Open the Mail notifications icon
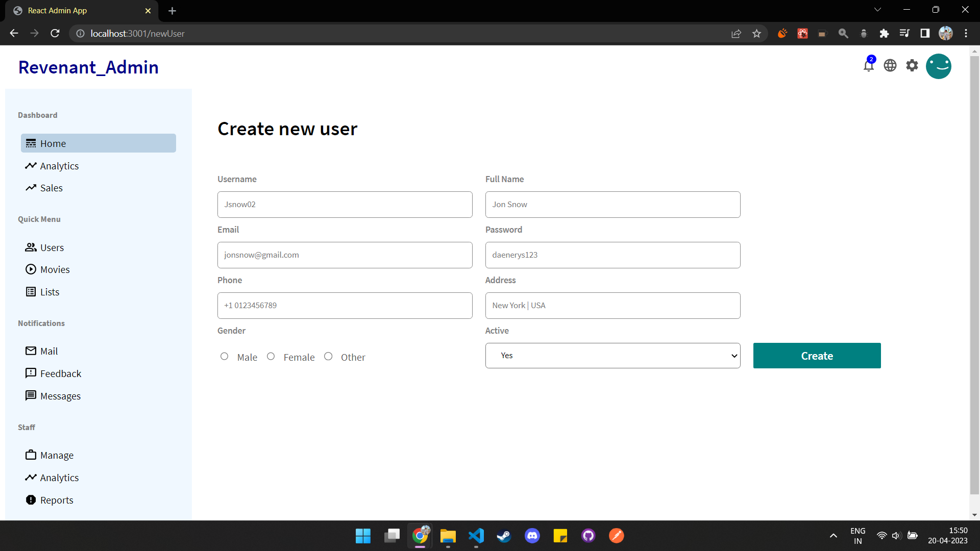Viewport: 980px width, 551px height. pos(31,351)
